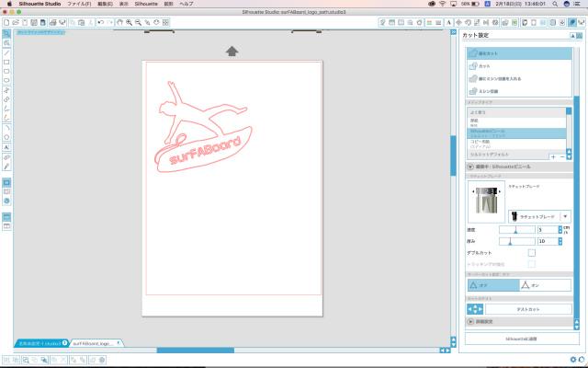The height and width of the screenshot is (368, 588).
Task: Open the 表示 menu
Action: (x=124, y=4)
